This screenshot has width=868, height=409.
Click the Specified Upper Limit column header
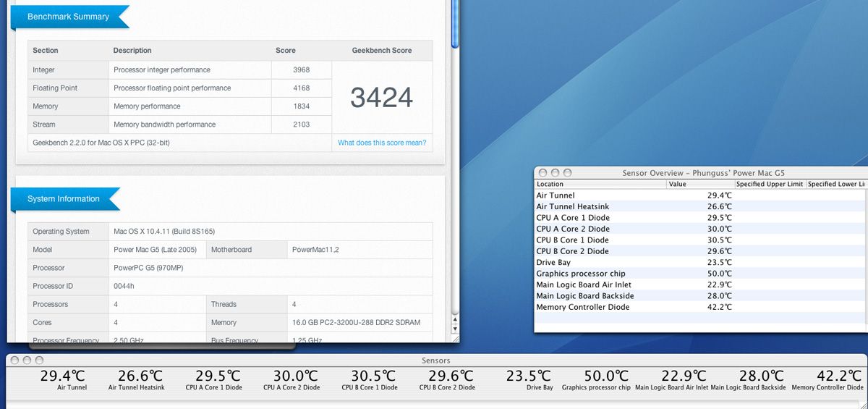pos(770,184)
